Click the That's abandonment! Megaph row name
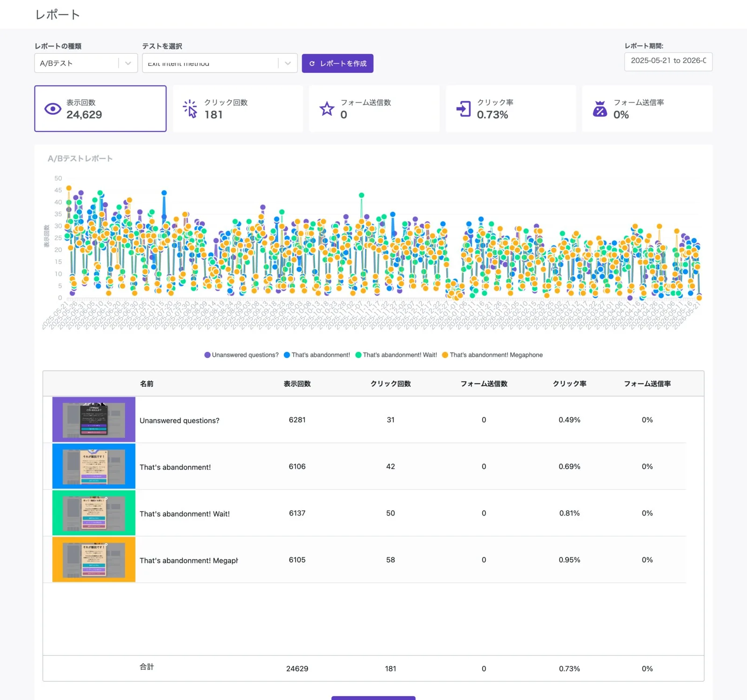Image resolution: width=747 pixels, height=700 pixels. tap(189, 560)
